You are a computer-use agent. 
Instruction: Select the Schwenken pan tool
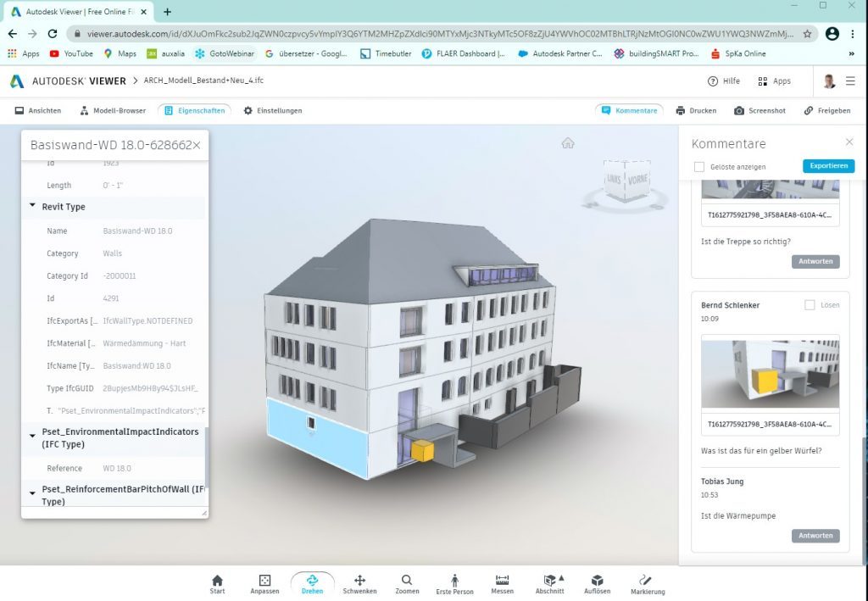(x=359, y=582)
